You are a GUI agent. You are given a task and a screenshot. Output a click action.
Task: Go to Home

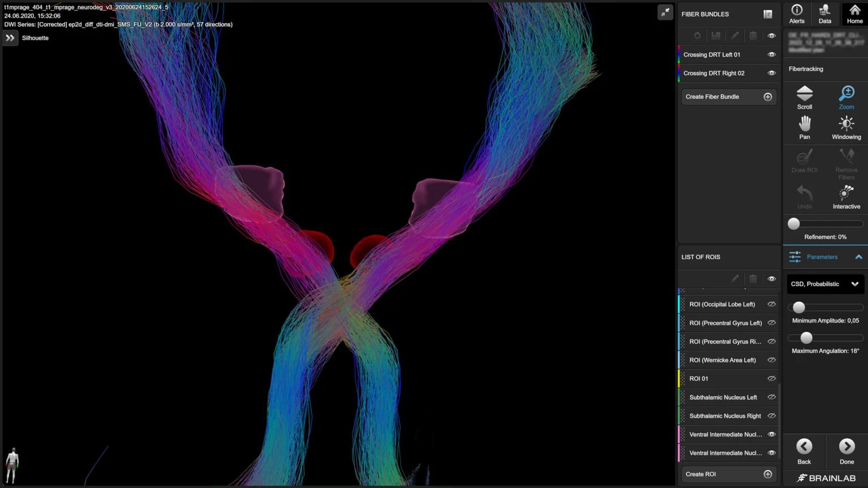click(x=854, y=14)
